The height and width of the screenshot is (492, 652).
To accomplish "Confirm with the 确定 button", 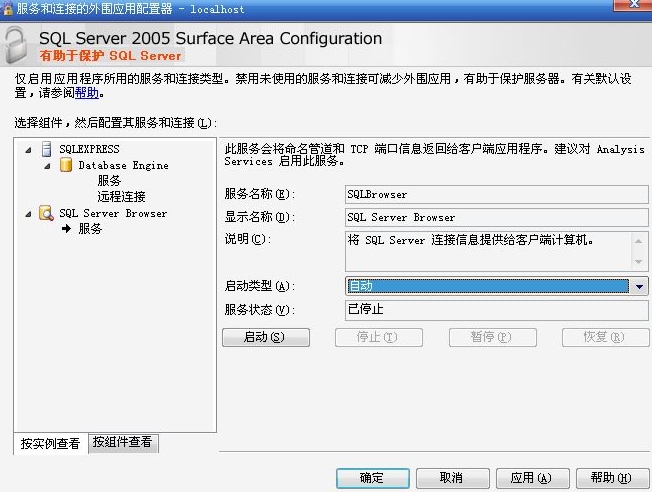I will (373, 478).
